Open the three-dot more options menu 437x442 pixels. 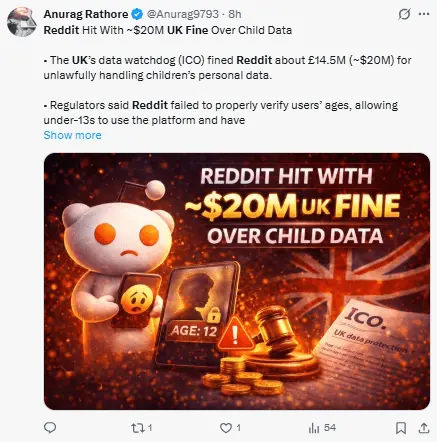(x=424, y=14)
